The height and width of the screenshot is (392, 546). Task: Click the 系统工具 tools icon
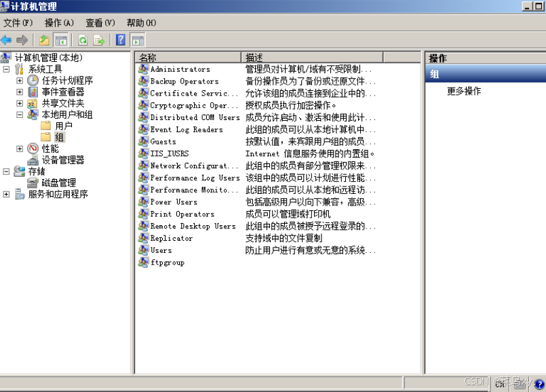pos(19,69)
